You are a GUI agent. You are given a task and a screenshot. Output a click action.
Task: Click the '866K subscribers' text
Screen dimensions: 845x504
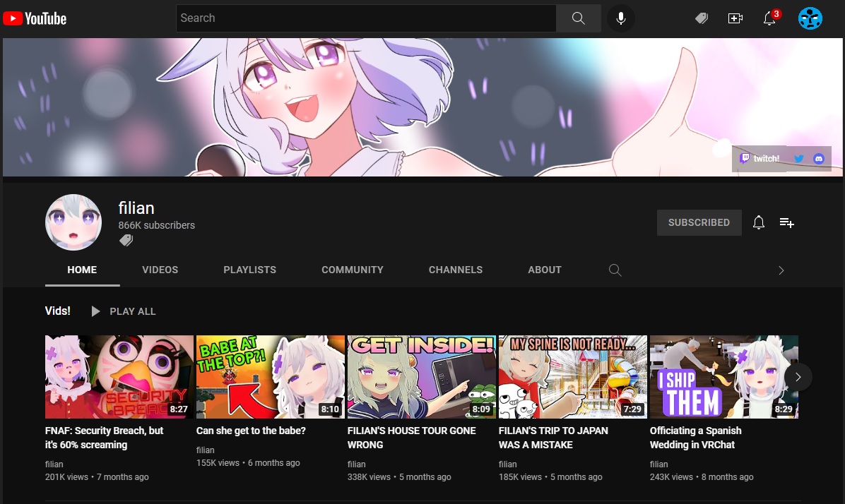pyautogui.click(x=157, y=225)
